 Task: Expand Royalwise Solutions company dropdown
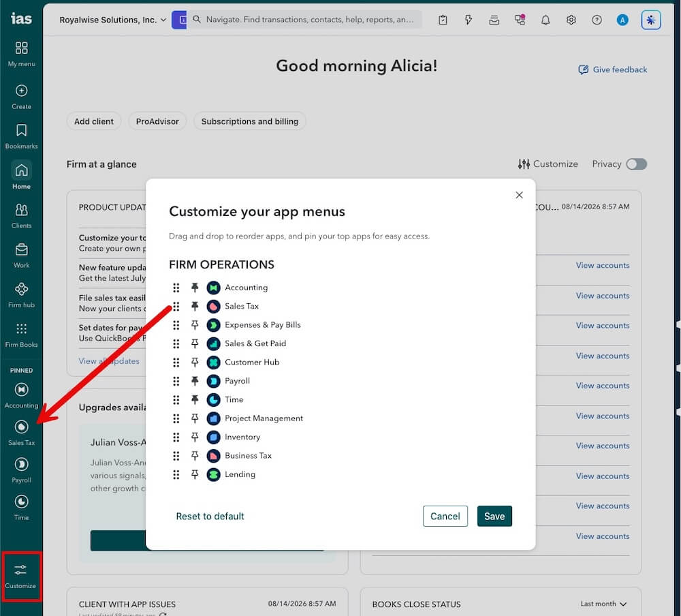click(112, 20)
